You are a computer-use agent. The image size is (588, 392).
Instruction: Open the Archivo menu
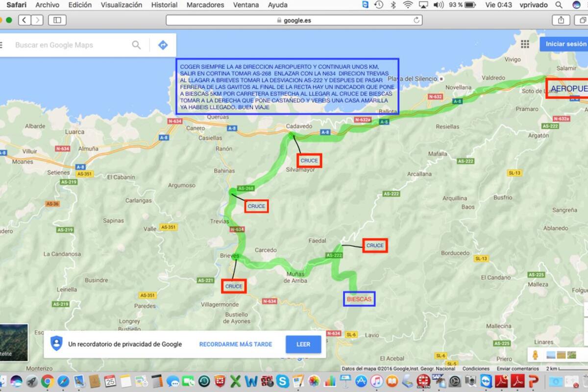[47, 5]
